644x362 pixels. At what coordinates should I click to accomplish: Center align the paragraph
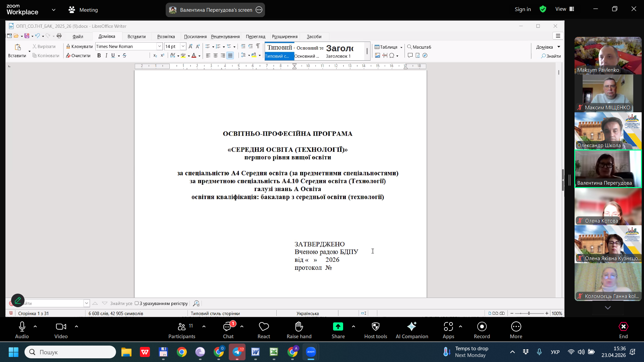[x=215, y=56]
